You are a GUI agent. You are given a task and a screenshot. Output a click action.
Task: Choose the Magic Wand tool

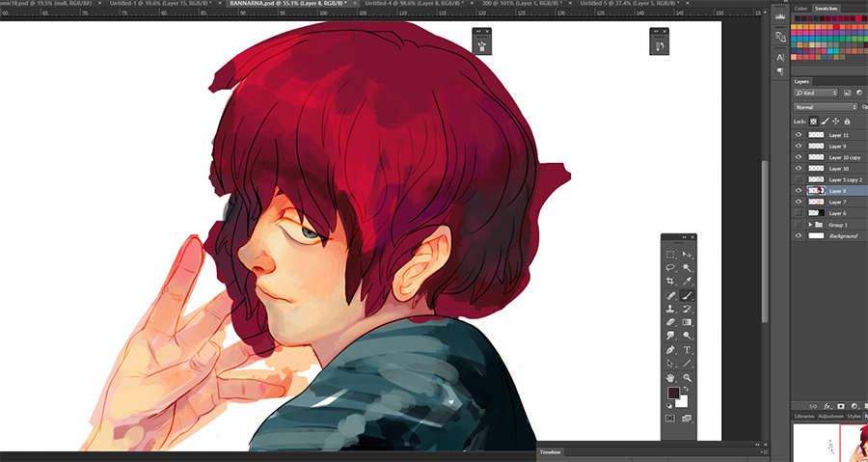(x=688, y=267)
